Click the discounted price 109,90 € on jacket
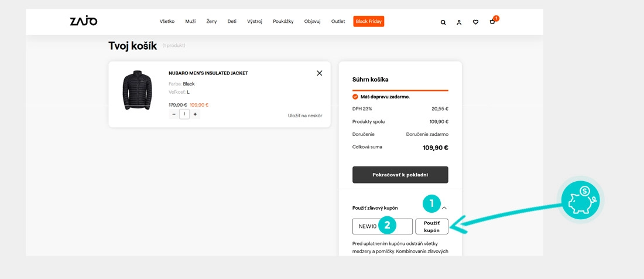The height and width of the screenshot is (279, 644). [x=199, y=105]
